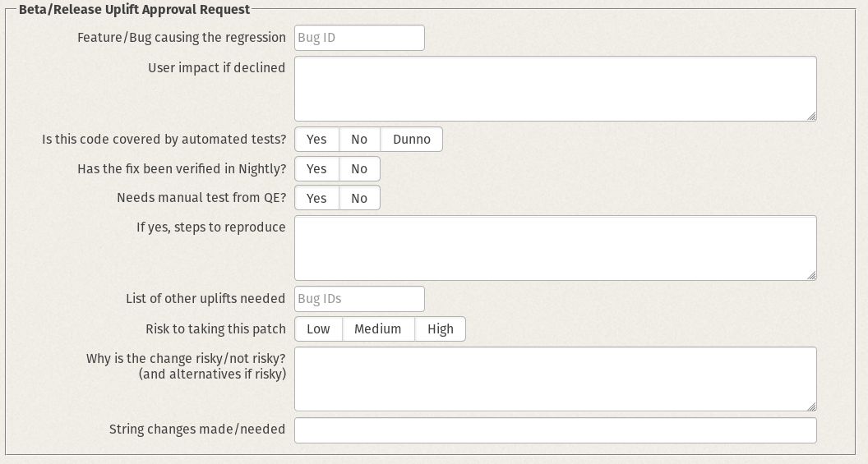Set patch risk to Low
The height and width of the screenshot is (464, 868).
[318, 329]
